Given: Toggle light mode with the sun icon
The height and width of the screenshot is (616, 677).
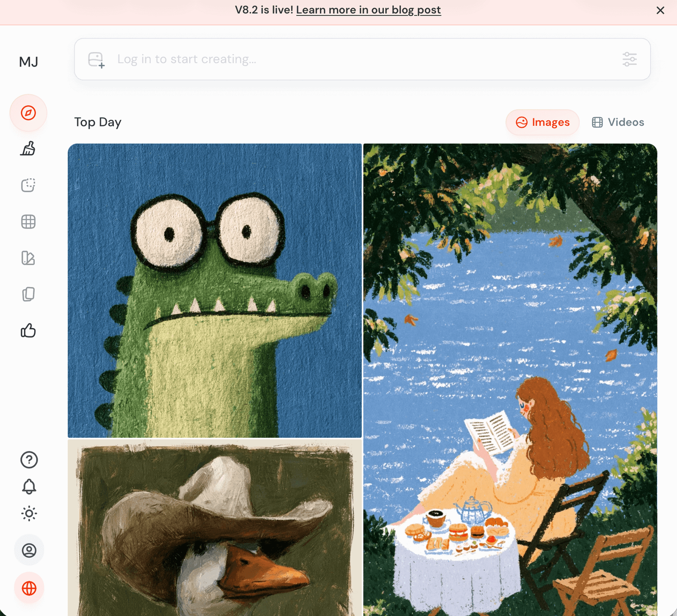Looking at the screenshot, I should point(29,514).
